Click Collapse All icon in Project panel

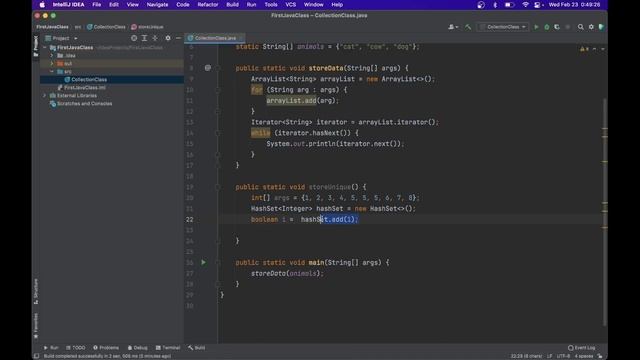pyautogui.click(x=155, y=38)
